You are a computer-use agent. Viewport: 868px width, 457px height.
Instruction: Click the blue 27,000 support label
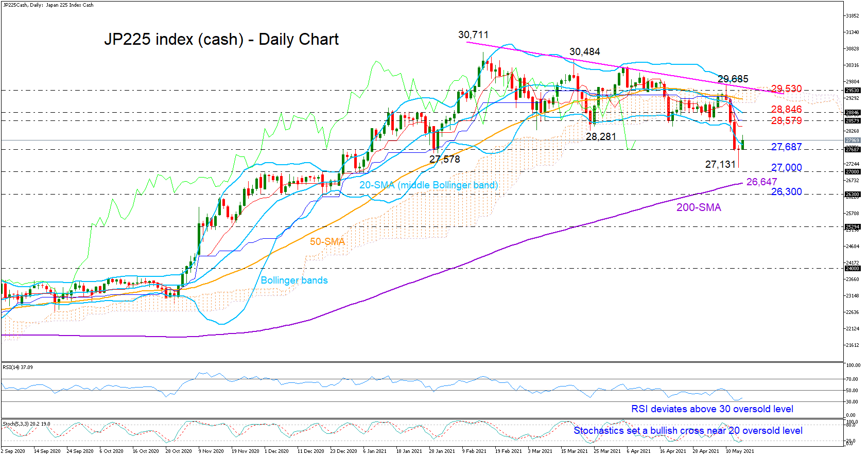[786, 168]
